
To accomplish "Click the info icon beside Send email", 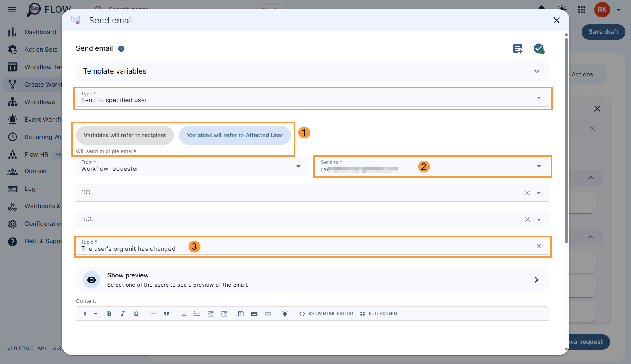I will pyautogui.click(x=121, y=48).
